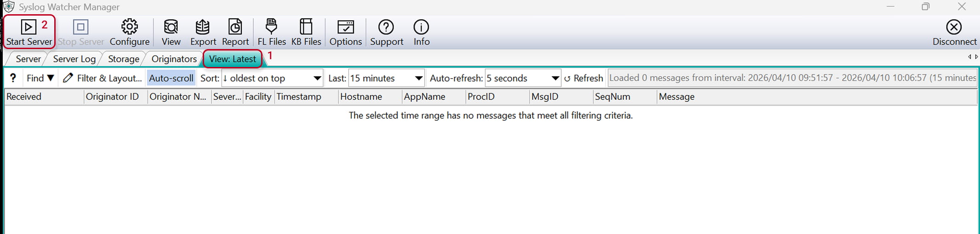
Task: Sort by the Received column header
Action: point(44,97)
